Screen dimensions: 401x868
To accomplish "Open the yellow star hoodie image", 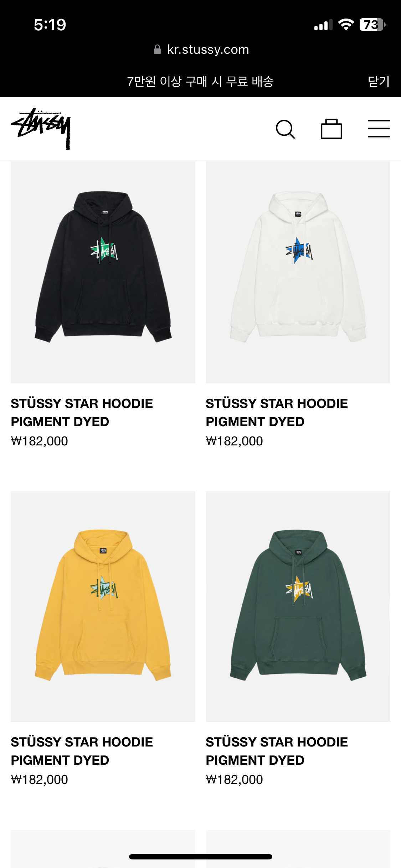I will pos(103,606).
